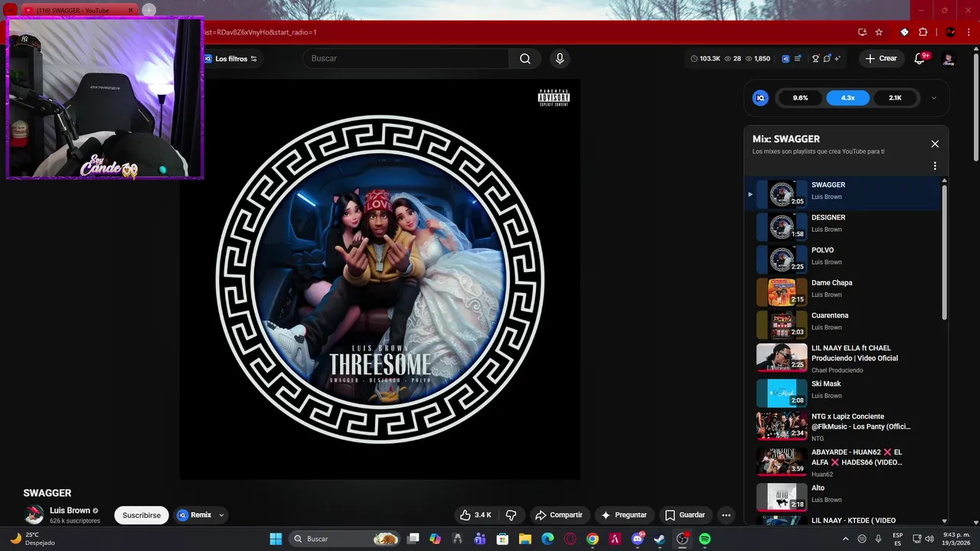Open Luis Brown channel avatar
The width and height of the screenshot is (980, 551).
click(34, 515)
